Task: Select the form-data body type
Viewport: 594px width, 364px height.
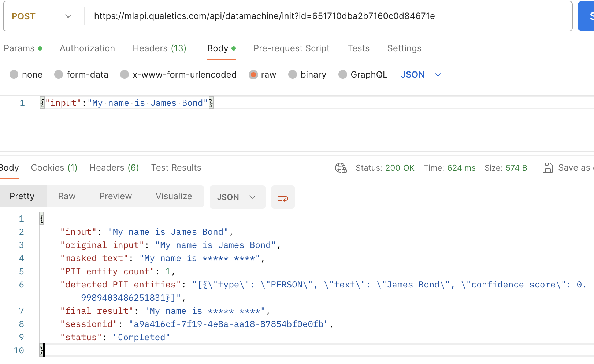Action: click(x=81, y=75)
